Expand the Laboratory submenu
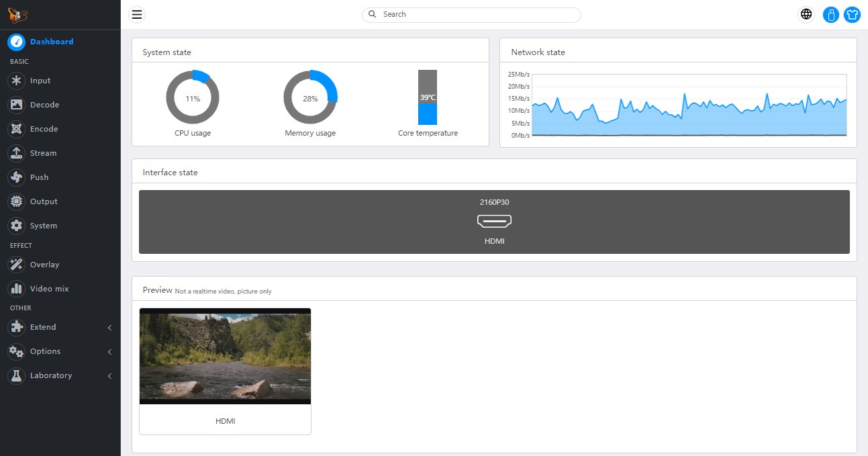868x456 pixels. pyautogui.click(x=109, y=376)
